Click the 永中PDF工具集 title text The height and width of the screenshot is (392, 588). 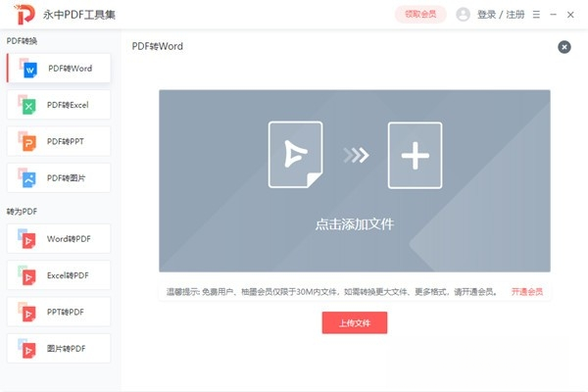coord(78,15)
